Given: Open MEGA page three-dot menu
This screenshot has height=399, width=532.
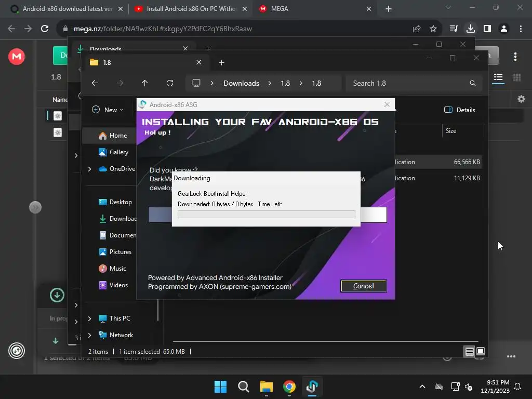Looking at the screenshot, I should (x=515, y=57).
